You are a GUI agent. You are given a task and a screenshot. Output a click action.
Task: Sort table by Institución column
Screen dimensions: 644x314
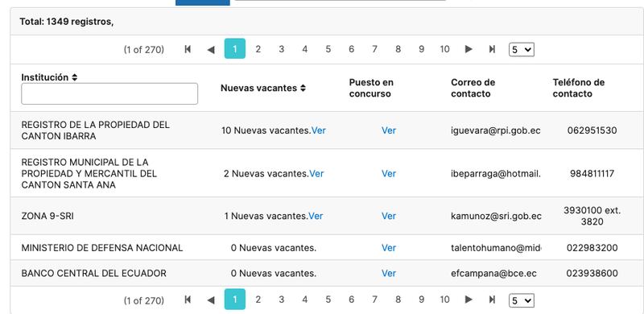point(74,77)
